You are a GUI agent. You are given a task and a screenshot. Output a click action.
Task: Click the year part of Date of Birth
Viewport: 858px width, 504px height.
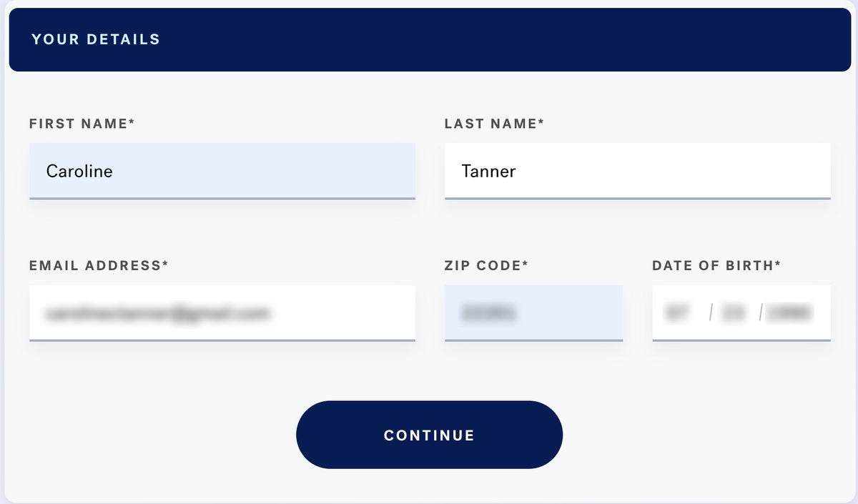pos(789,312)
